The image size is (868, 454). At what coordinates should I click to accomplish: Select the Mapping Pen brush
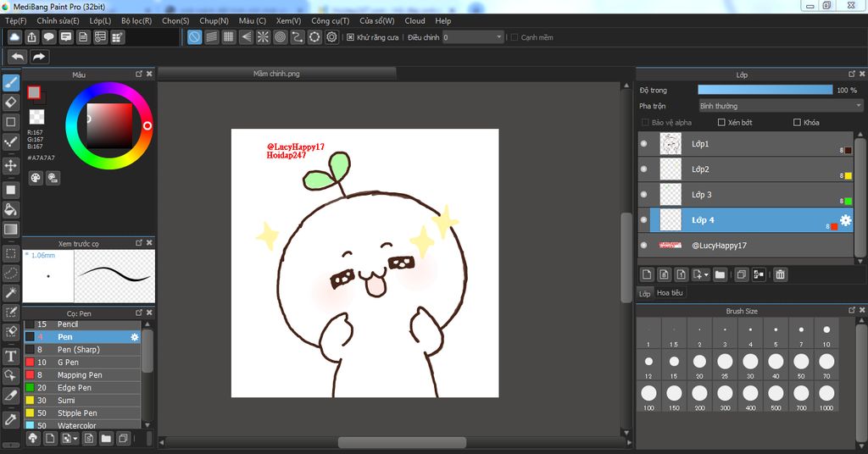[x=82, y=375]
